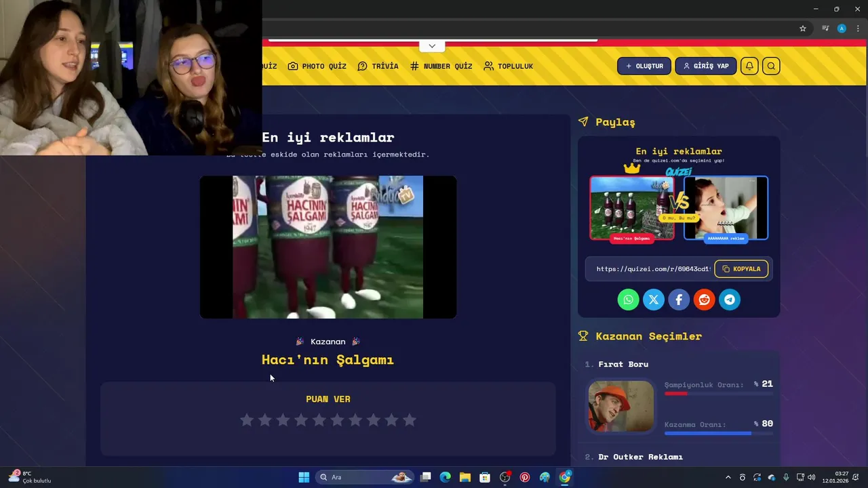Screen dimensions: 868x488
Task: Open the Number Quiz menu item
Action: [x=441, y=66]
